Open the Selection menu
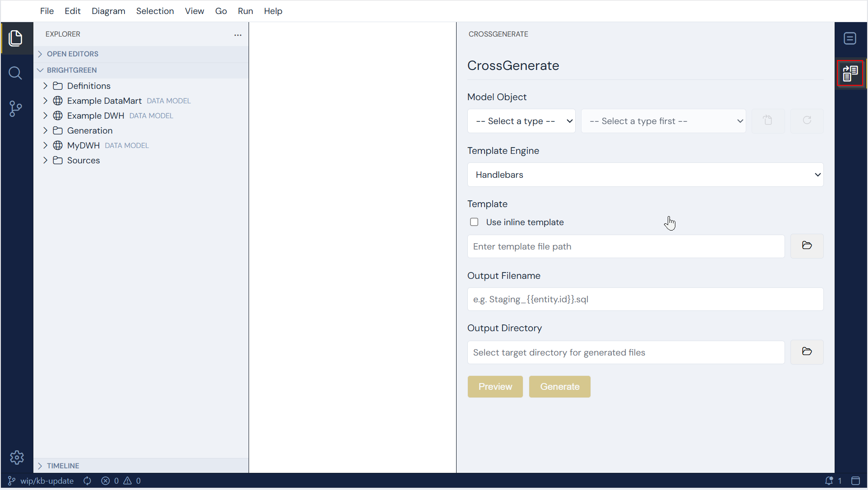Image resolution: width=868 pixels, height=490 pixels. (155, 11)
